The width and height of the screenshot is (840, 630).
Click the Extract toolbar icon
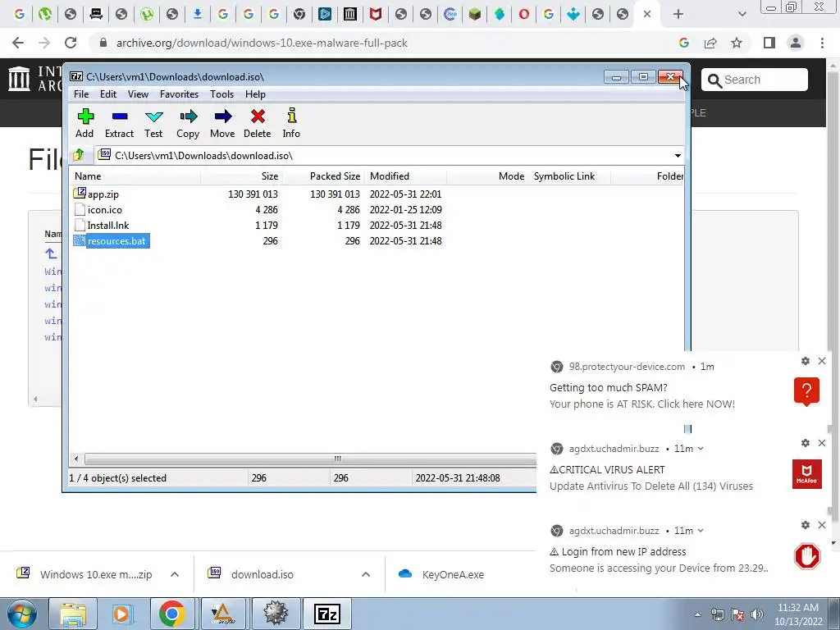(119, 123)
